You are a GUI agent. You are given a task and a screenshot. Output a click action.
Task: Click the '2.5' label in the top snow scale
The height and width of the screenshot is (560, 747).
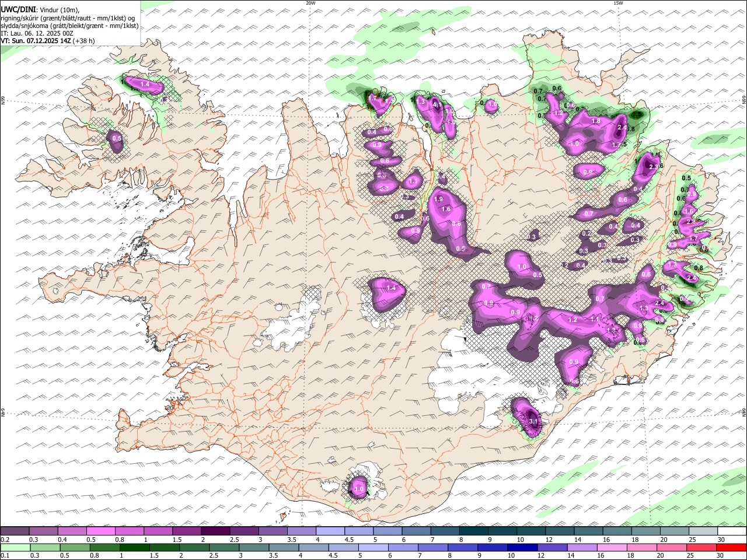[234, 540]
